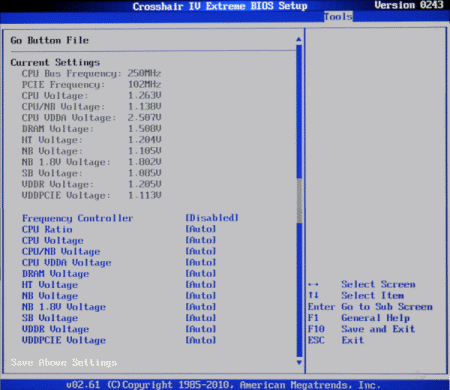Click CPU Bus Frequency 250MHz value
450x390 pixels.
[144, 73]
